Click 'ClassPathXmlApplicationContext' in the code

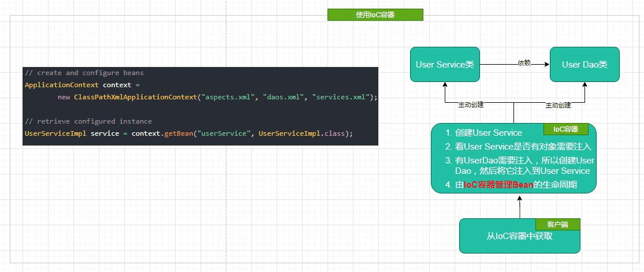tap(136, 97)
